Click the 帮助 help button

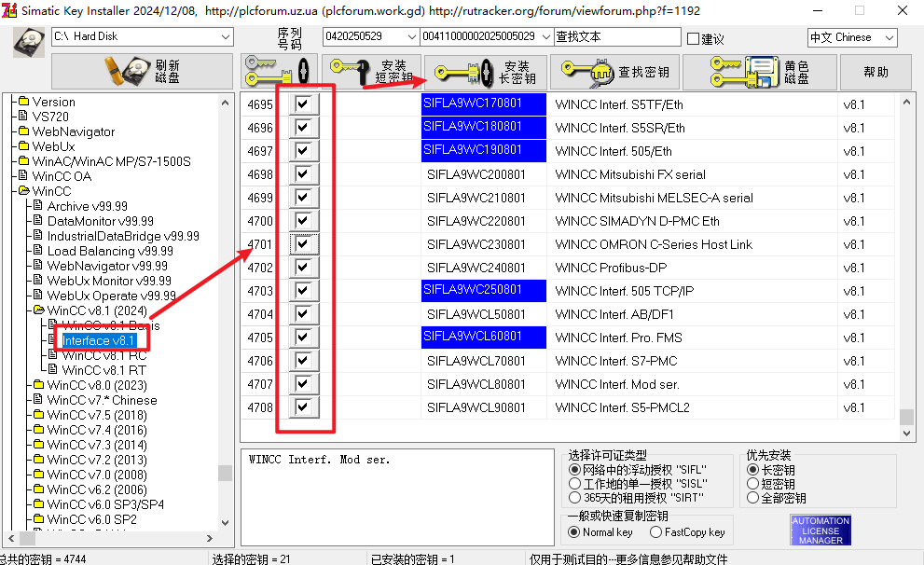tap(876, 72)
